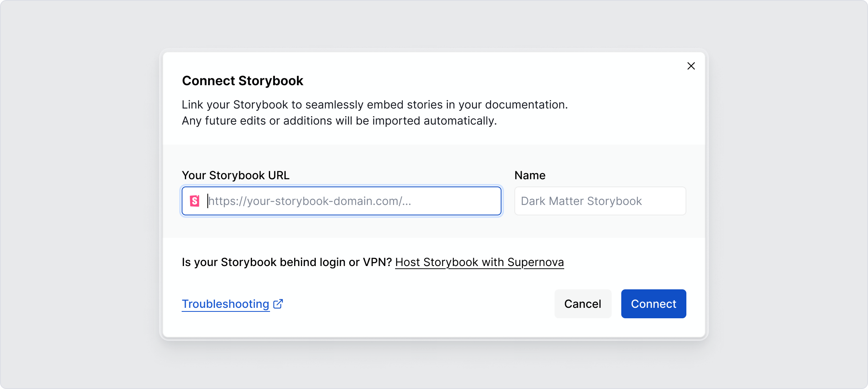The image size is (868, 389).
Task: Open Host Storybook with Supernova
Action: [480, 262]
